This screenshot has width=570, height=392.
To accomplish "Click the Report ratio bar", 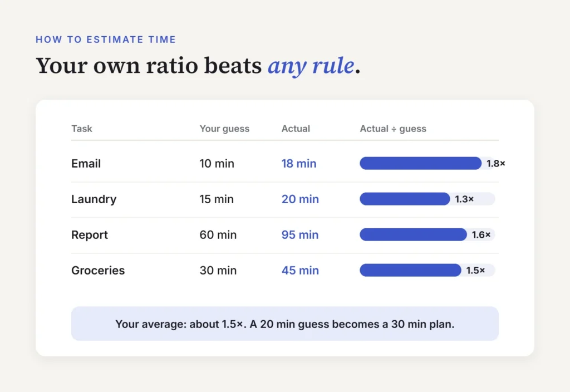I will tap(414, 234).
